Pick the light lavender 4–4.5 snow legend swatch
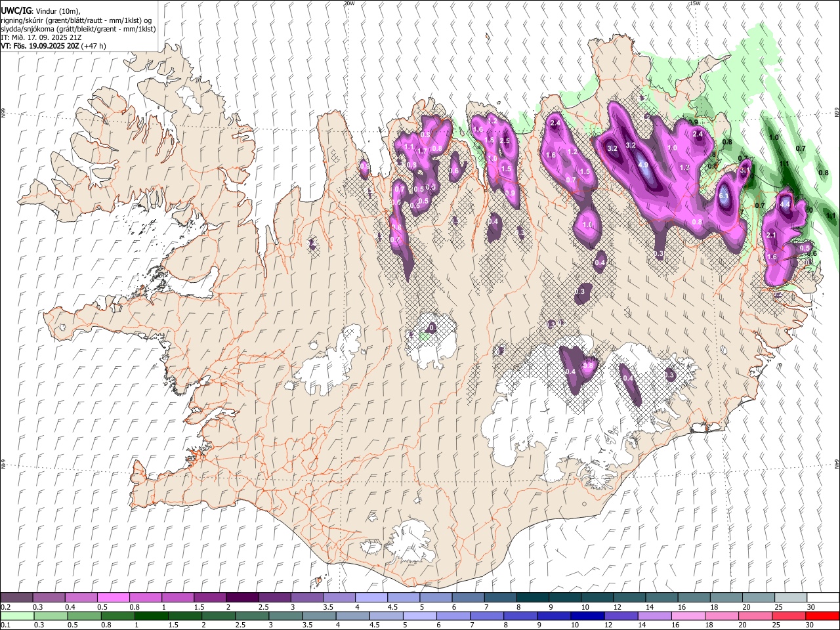Viewport: 840px width, 630px height. [x=371, y=598]
